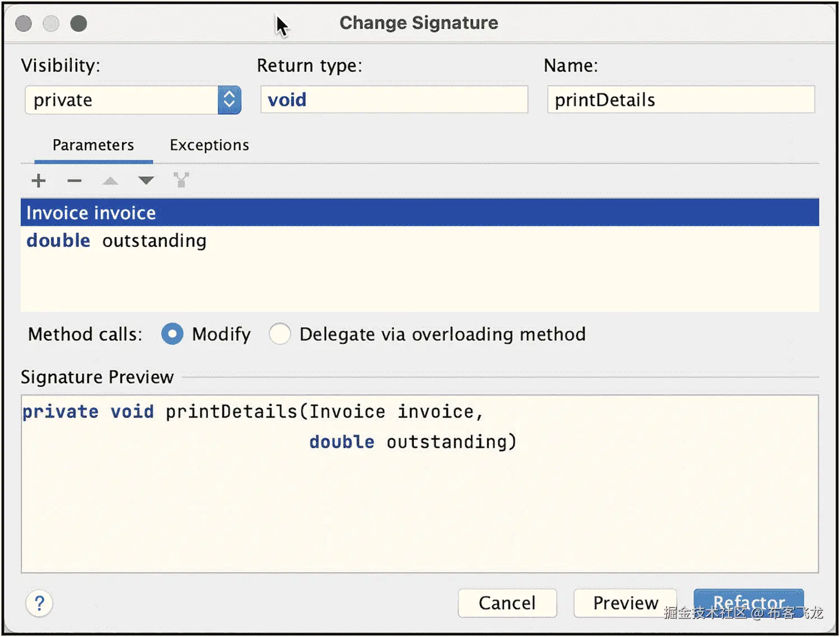Click the add parameter plus icon
This screenshot has width=840, height=637.
39,181
